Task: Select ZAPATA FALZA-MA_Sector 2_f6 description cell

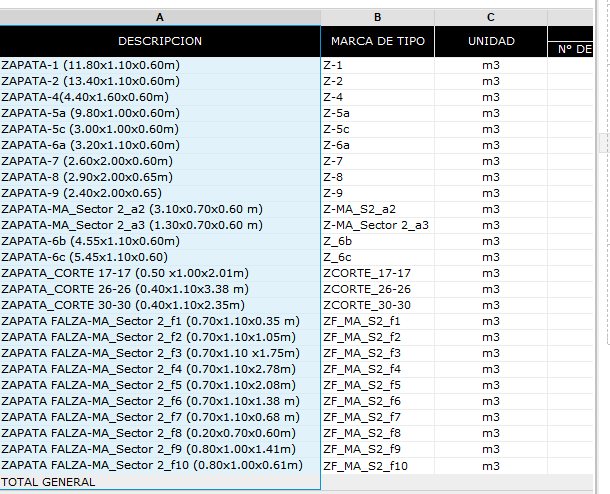Action: 160,401
